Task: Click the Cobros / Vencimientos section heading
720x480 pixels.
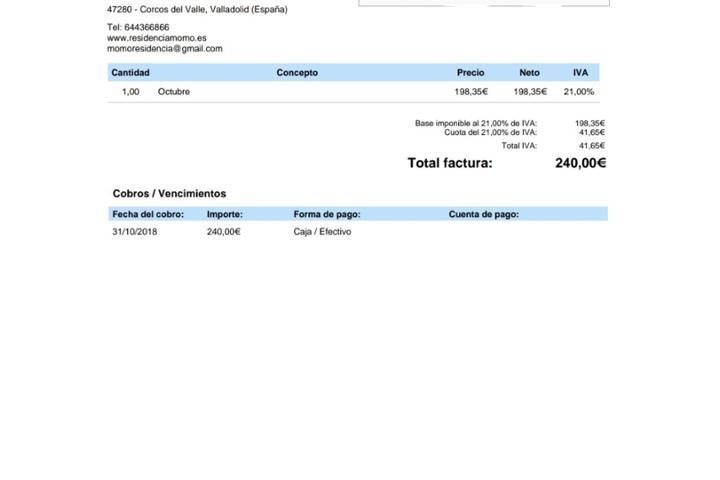Action: pyautogui.click(x=169, y=194)
